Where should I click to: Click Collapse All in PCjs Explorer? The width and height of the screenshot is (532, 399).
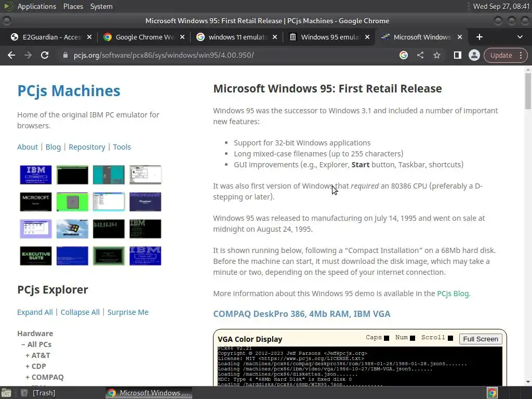coord(80,312)
